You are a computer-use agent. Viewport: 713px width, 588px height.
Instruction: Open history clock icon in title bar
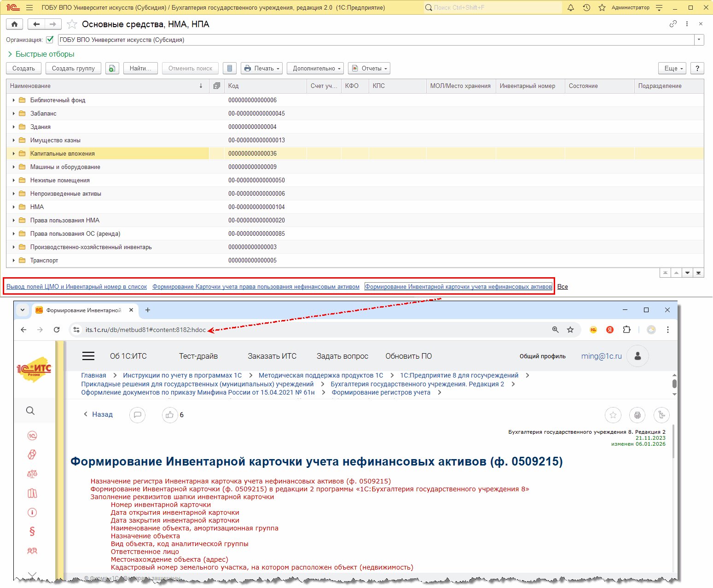(586, 7)
